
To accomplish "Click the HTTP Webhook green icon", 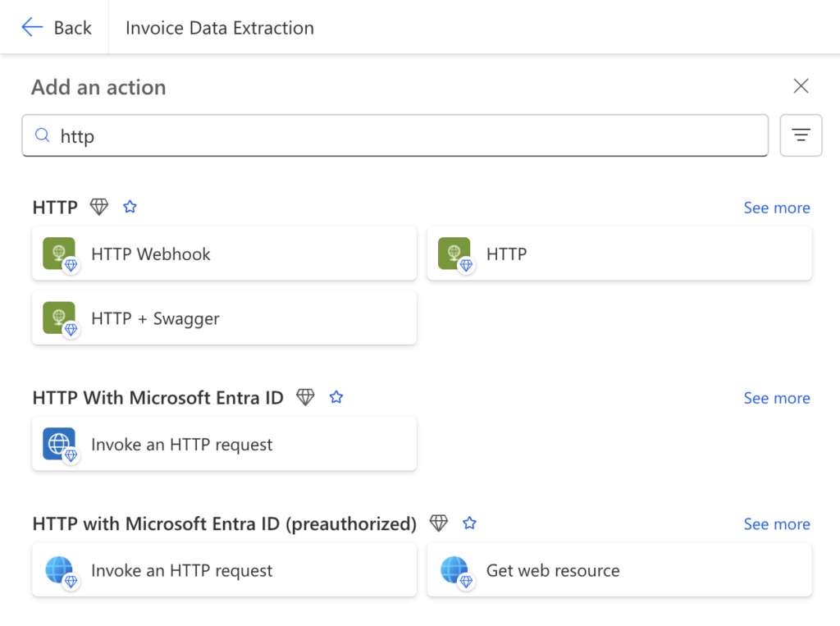I will (59, 254).
